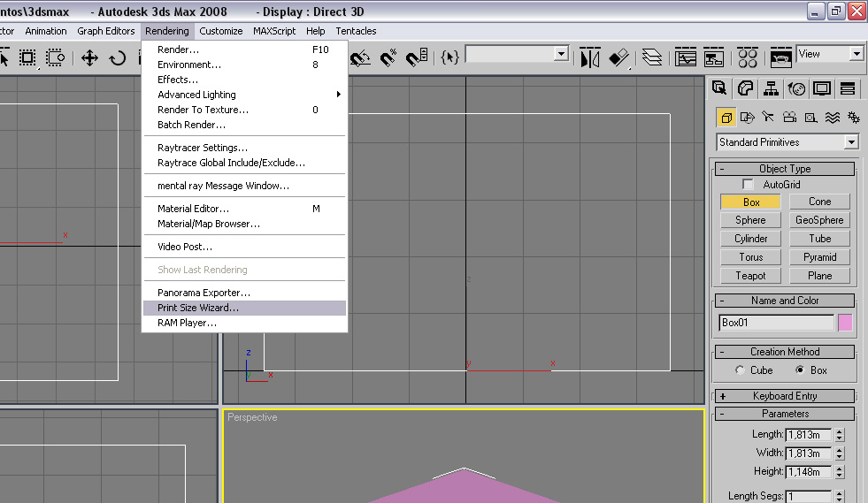Select the Lights category icon
This screenshot has width=868, height=503.
(768, 118)
